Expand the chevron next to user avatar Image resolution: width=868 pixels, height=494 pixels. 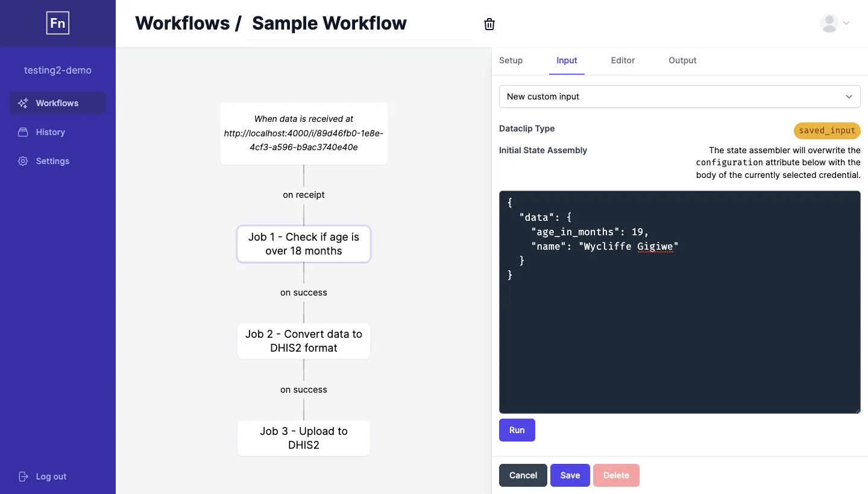coord(846,23)
